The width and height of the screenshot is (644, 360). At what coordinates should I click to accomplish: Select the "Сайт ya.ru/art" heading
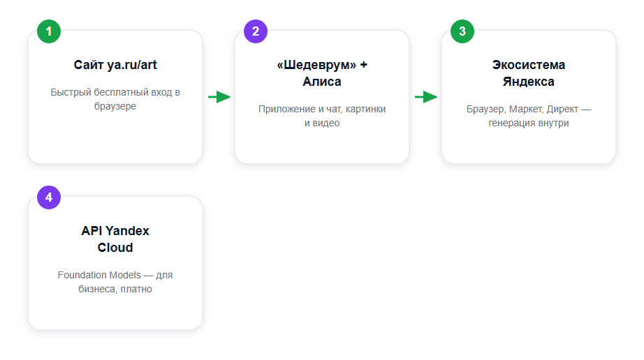[115, 65]
